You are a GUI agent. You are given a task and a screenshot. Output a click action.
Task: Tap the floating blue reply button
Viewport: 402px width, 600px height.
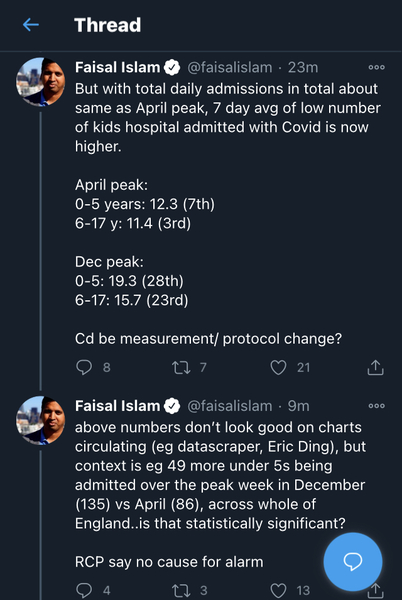coord(353,562)
